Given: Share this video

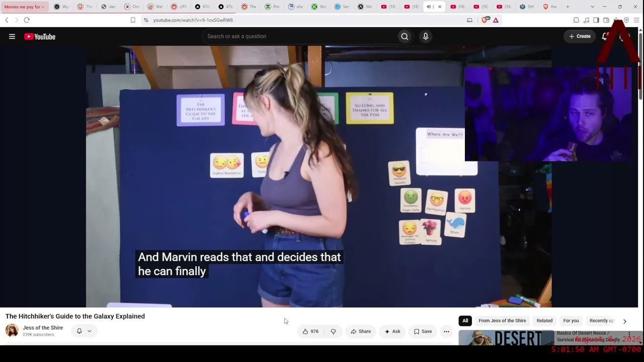Looking at the screenshot, I should [361, 331].
